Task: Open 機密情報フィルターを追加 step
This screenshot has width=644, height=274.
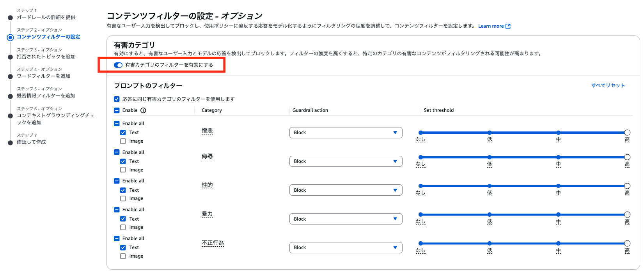Action: 46,95
